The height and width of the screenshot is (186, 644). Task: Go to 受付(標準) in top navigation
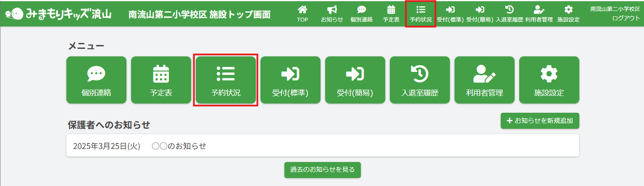(x=450, y=13)
